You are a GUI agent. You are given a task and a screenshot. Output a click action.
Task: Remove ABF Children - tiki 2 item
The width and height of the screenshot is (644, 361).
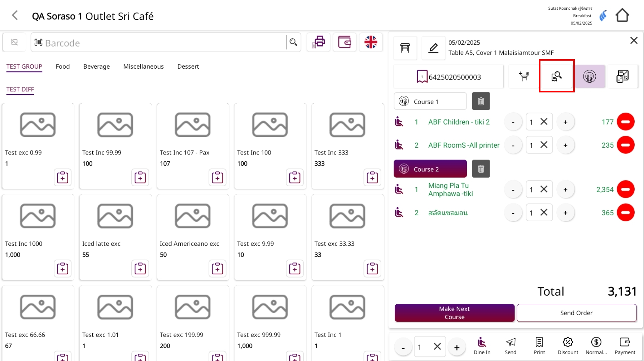pyautogui.click(x=625, y=122)
